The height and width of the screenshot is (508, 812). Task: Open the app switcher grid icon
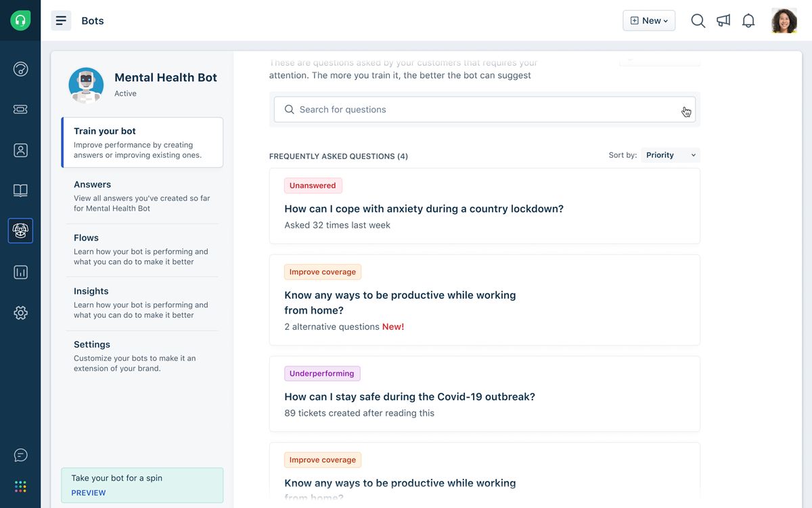pyautogui.click(x=20, y=486)
